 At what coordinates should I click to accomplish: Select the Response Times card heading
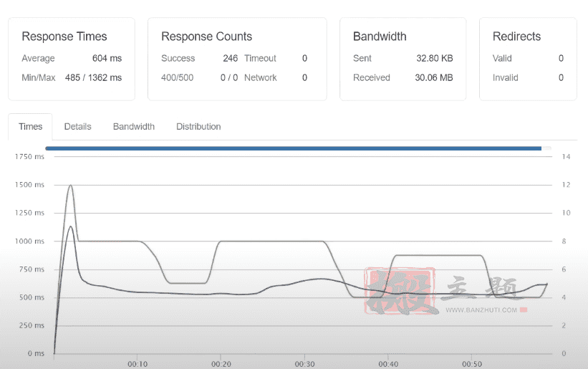pos(64,37)
